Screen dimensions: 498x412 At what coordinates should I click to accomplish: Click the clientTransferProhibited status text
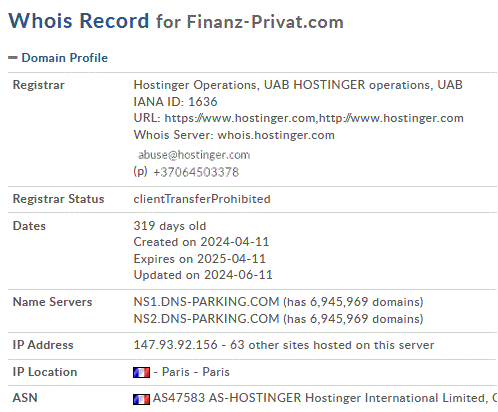(202, 199)
